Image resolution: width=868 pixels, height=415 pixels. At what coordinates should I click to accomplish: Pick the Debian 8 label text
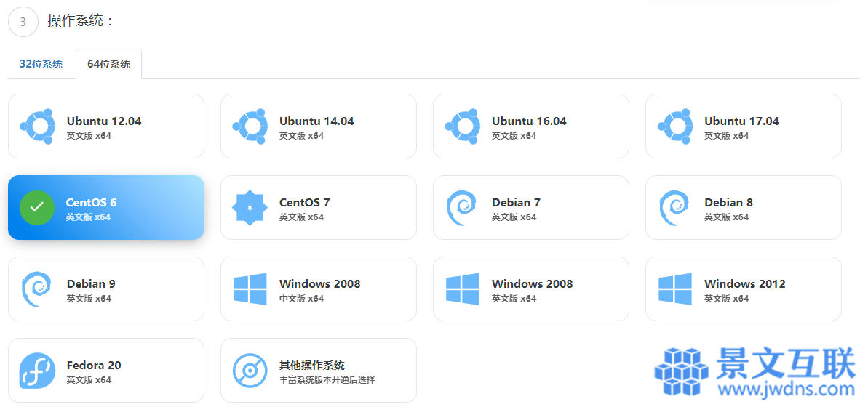(x=728, y=203)
